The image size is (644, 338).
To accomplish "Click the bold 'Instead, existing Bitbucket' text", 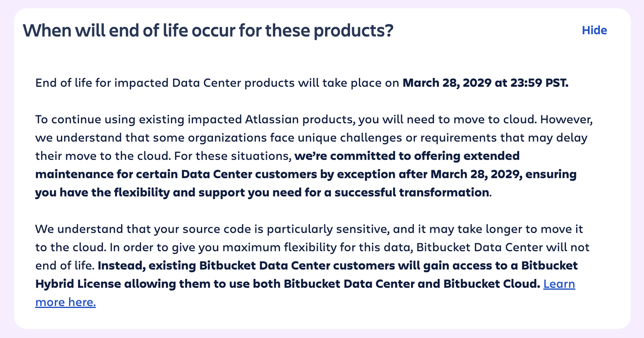I will pos(177,266).
